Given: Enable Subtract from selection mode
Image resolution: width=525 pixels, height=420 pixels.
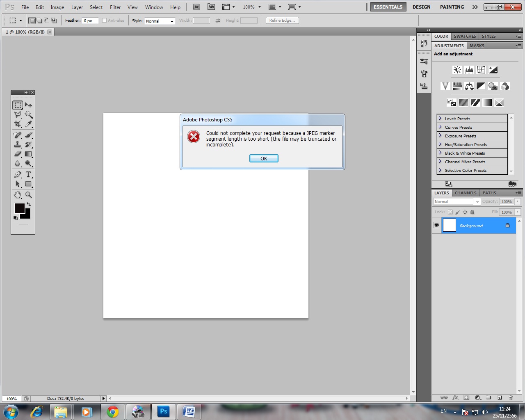Looking at the screenshot, I should tap(46, 20).
